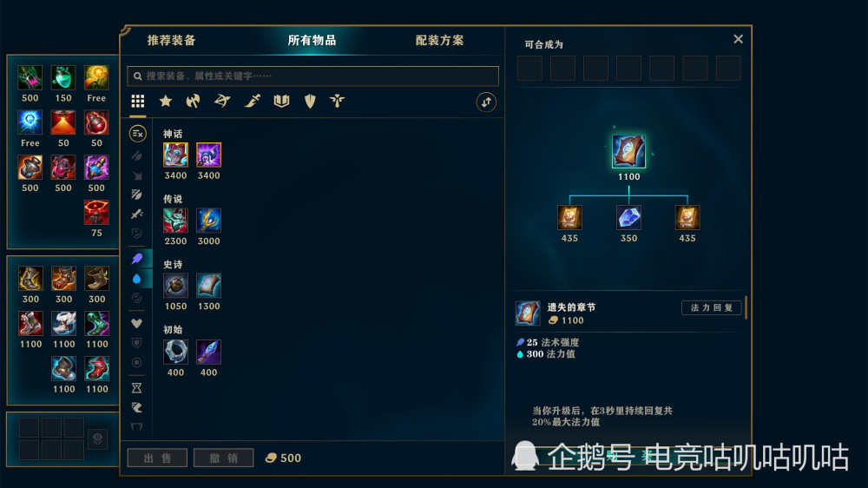
Task: Toggle the mana water-drop stat filter
Action: pyautogui.click(x=137, y=279)
